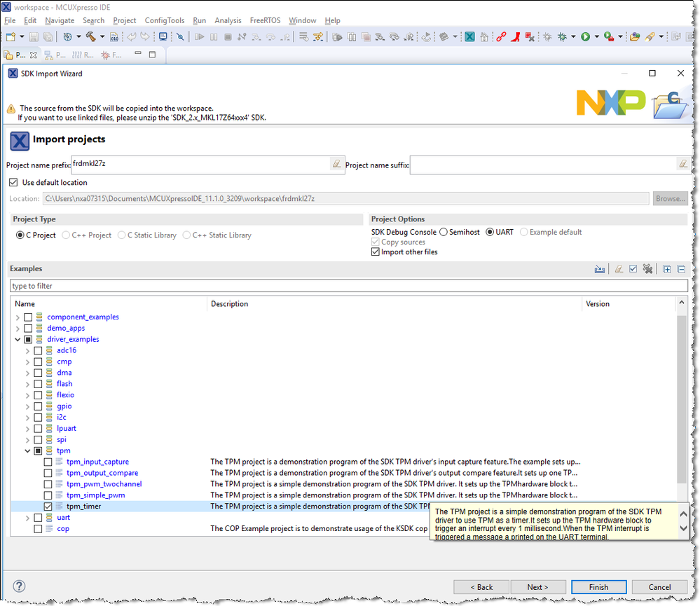Check the cop example checkbox
This screenshot has width=700, height=606.
coord(38,528)
